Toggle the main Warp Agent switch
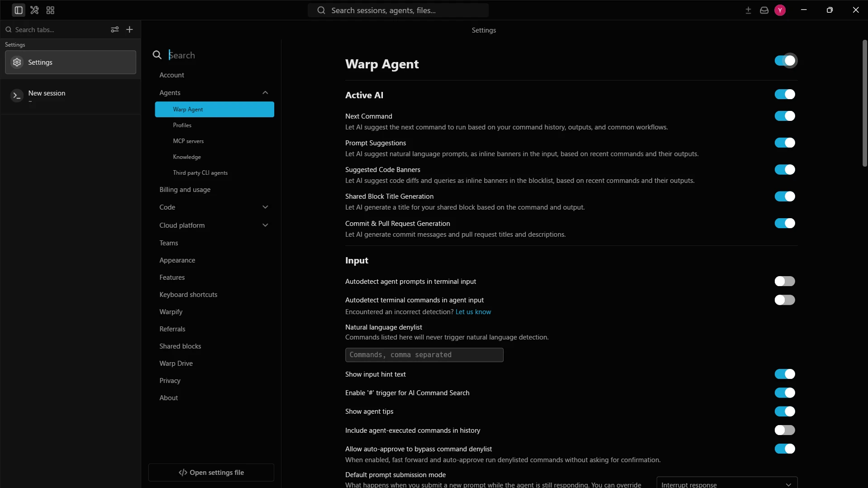The height and width of the screenshot is (488, 868). tap(785, 61)
